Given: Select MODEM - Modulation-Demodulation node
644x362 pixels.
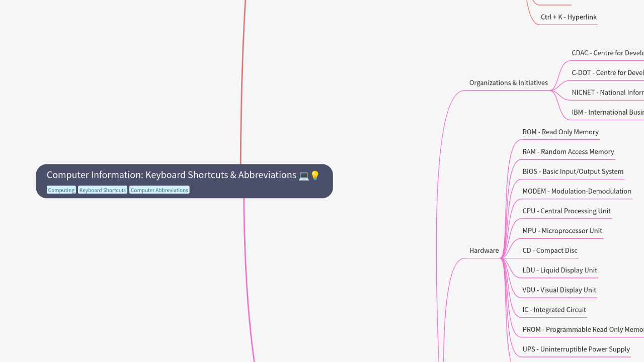Looking at the screenshot, I should 577,191.
